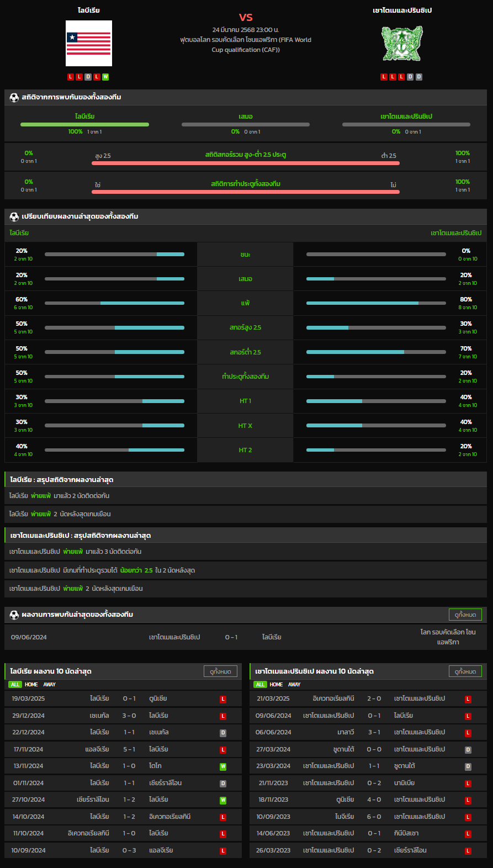Click the date 14/10/2024 in Liberia matches list

pyautogui.click(x=28, y=817)
